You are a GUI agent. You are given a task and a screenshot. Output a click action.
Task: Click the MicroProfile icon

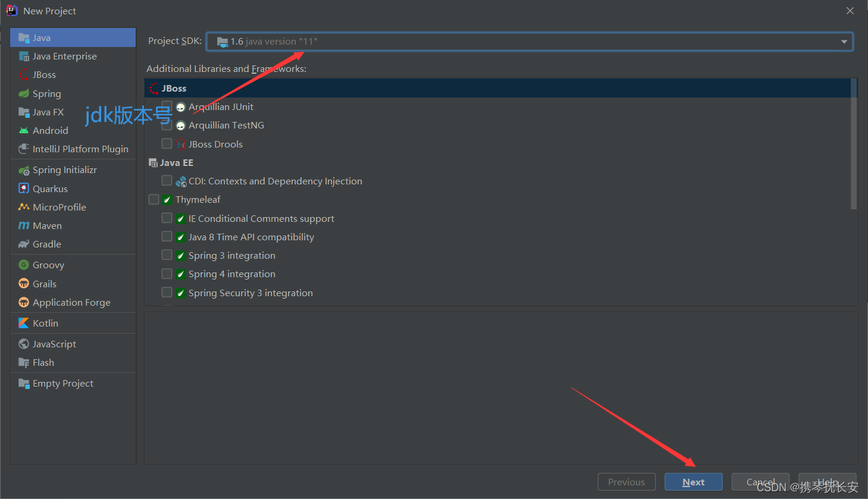(24, 207)
